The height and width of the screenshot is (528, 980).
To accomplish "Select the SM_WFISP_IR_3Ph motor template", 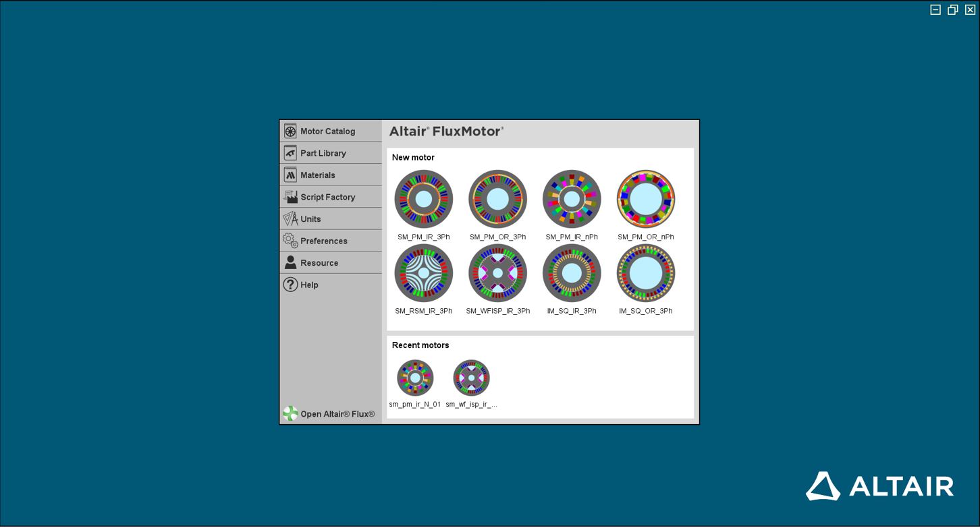I will tap(497, 274).
